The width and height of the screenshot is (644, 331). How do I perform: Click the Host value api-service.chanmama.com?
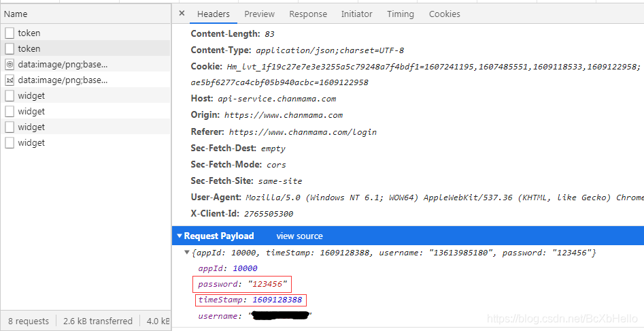click(x=277, y=99)
